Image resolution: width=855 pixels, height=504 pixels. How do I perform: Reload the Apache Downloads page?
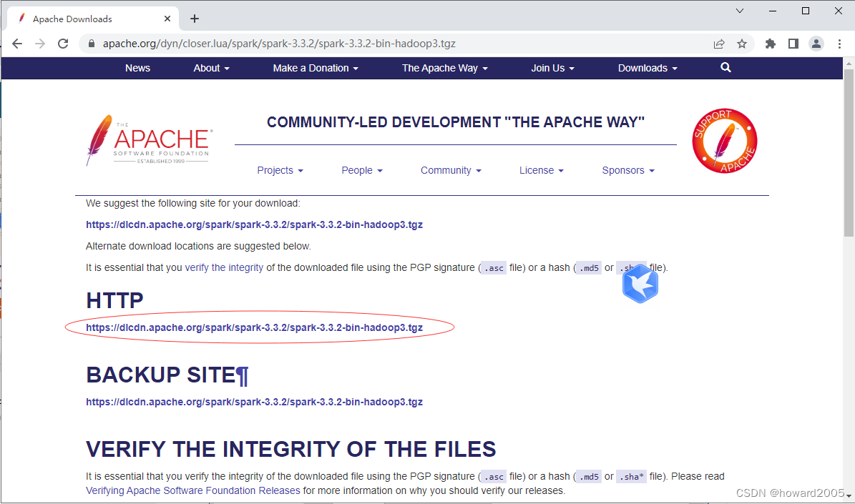tap(63, 44)
